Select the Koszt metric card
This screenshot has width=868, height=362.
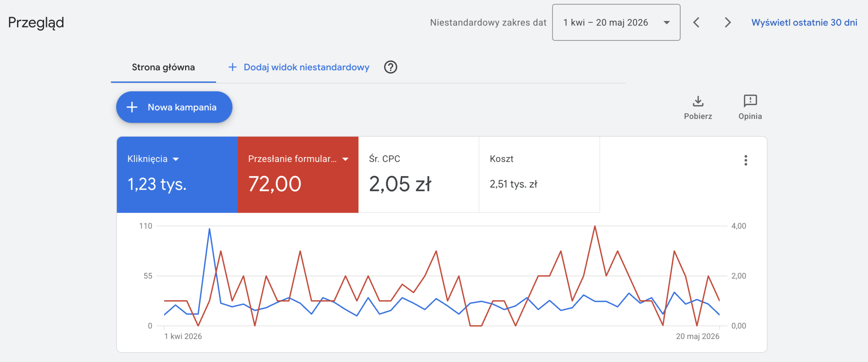click(x=539, y=175)
